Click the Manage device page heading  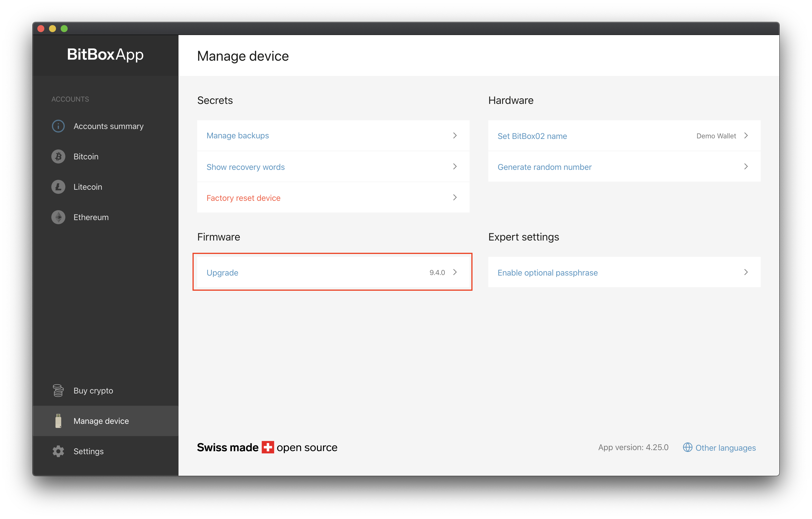coord(243,56)
